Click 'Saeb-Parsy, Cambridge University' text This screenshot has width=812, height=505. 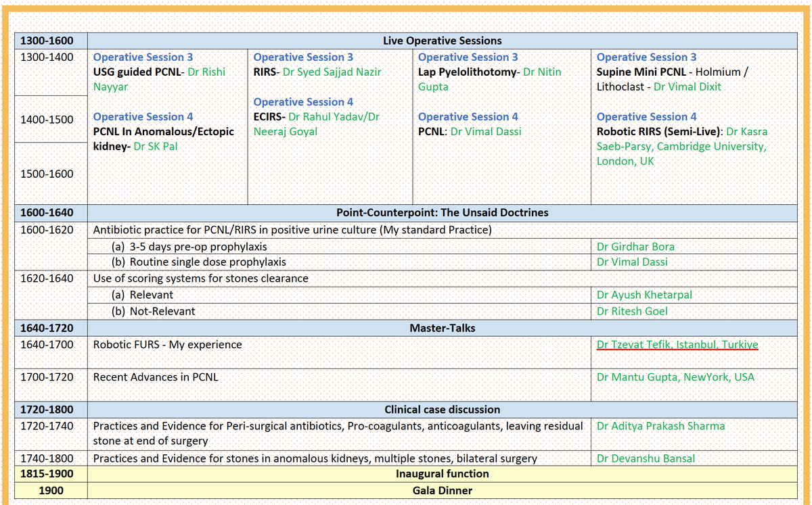pyautogui.click(x=681, y=146)
